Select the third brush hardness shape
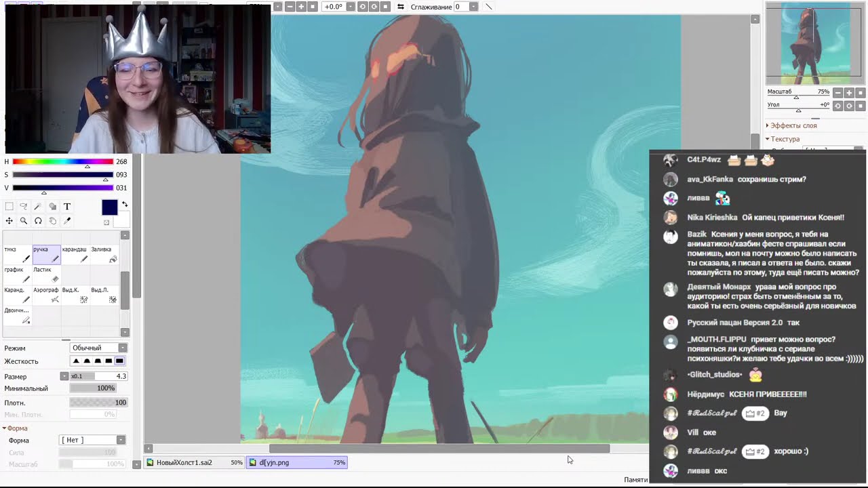Viewport: 868px width, 488px height. pos(98,361)
